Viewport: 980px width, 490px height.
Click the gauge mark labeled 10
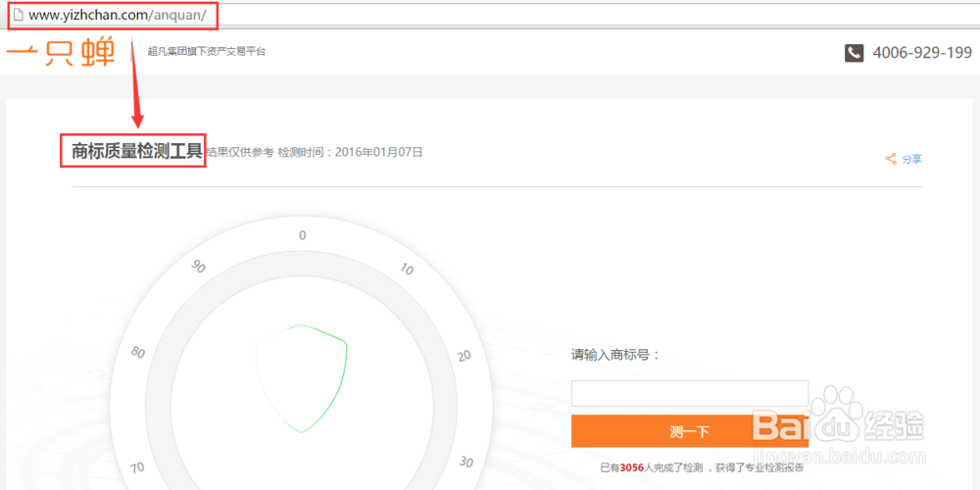coord(407,269)
